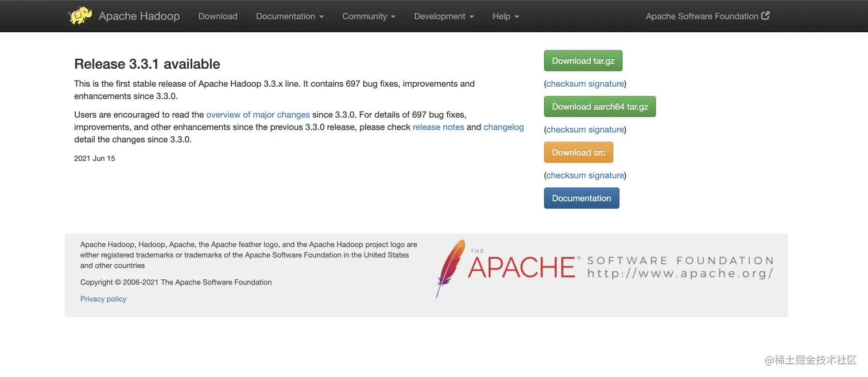Expand the Community dropdown menu

click(x=369, y=16)
